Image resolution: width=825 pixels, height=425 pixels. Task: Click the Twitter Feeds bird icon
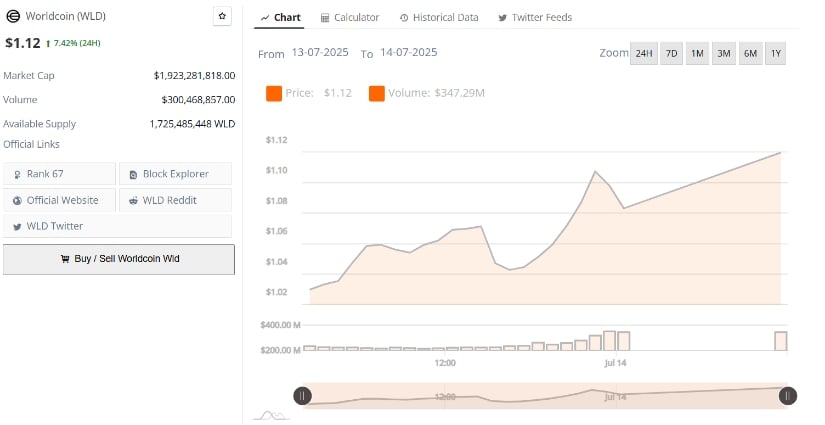point(502,18)
